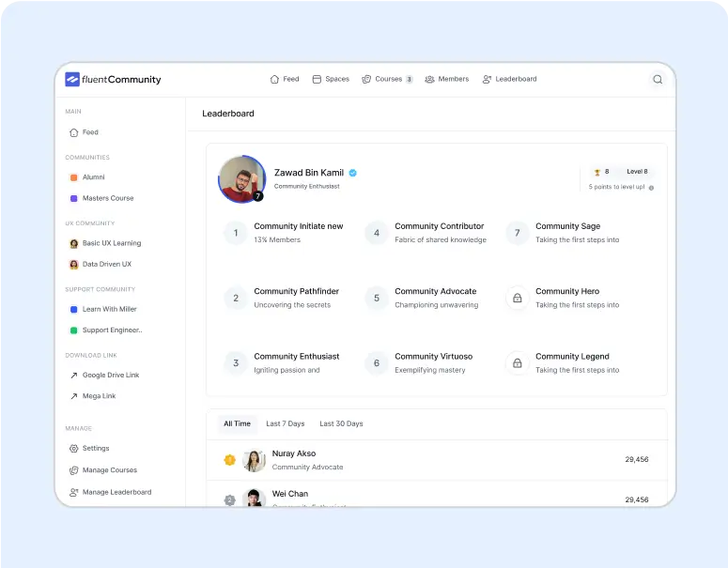The height and width of the screenshot is (568, 728).
Task: Open Courses in top navigation
Action: point(387,79)
